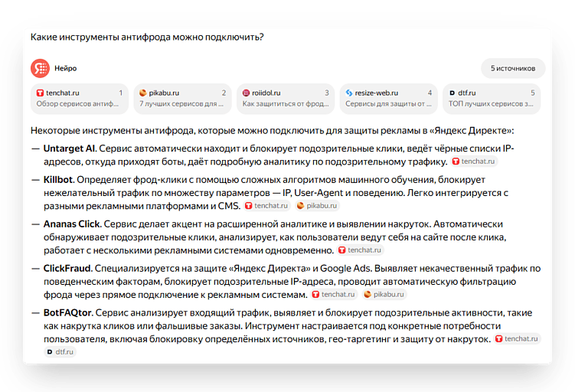Open the 5 источников button
Screen dimensions: 575x392
pos(513,68)
